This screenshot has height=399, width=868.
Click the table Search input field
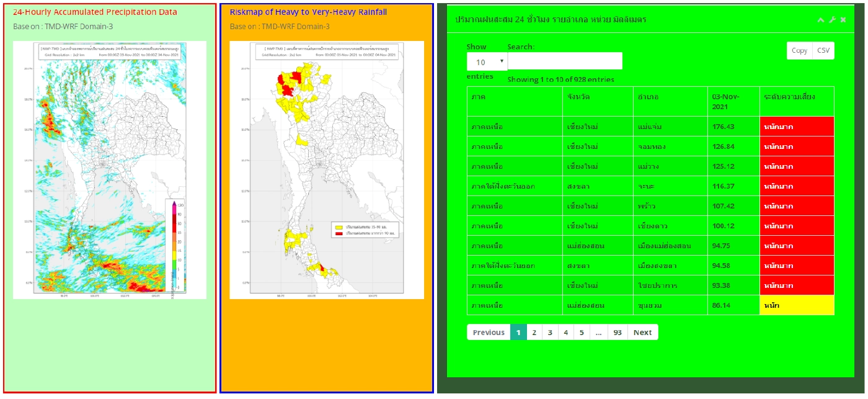click(564, 61)
